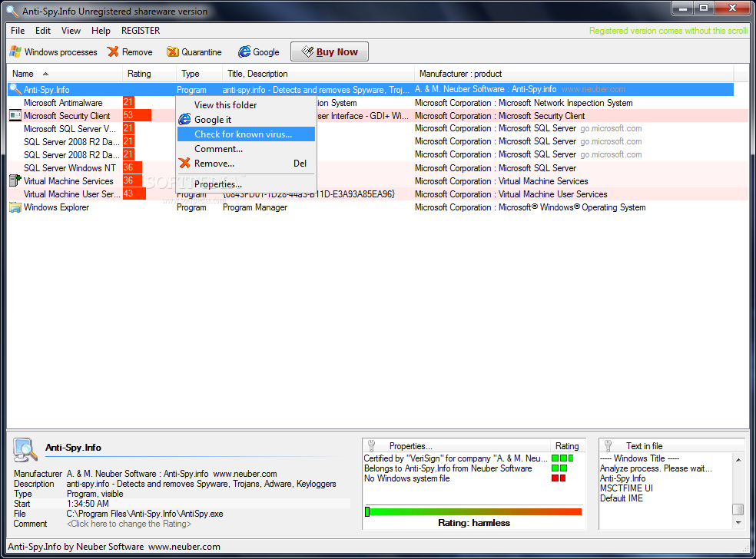This screenshot has width=756, height=559.
Task: Click the Quarantine toolbar label
Action: click(201, 52)
